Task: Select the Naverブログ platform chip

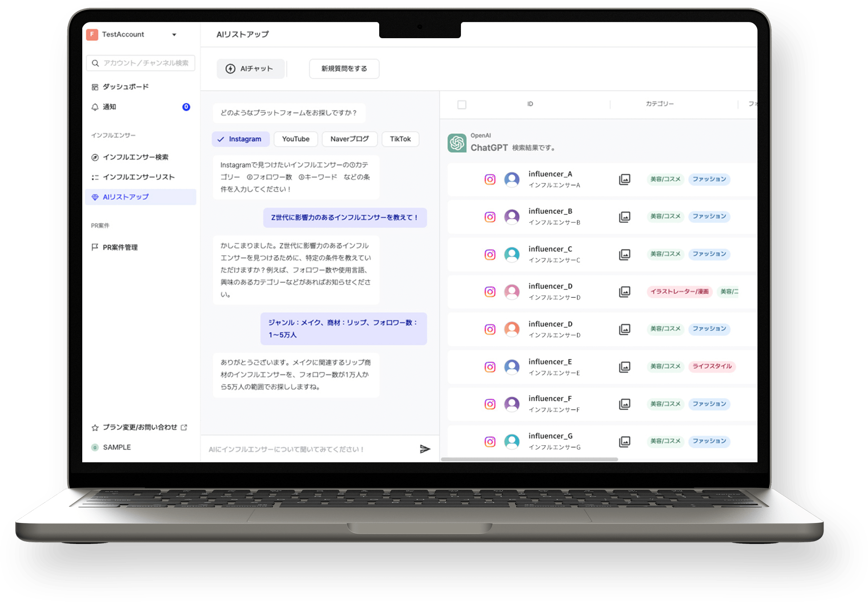Action: pos(350,139)
